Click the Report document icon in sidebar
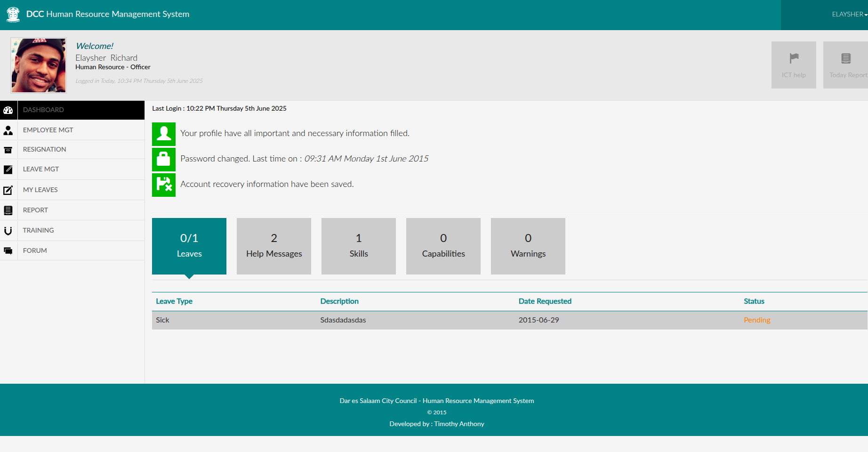The width and height of the screenshot is (868, 452). 8,210
